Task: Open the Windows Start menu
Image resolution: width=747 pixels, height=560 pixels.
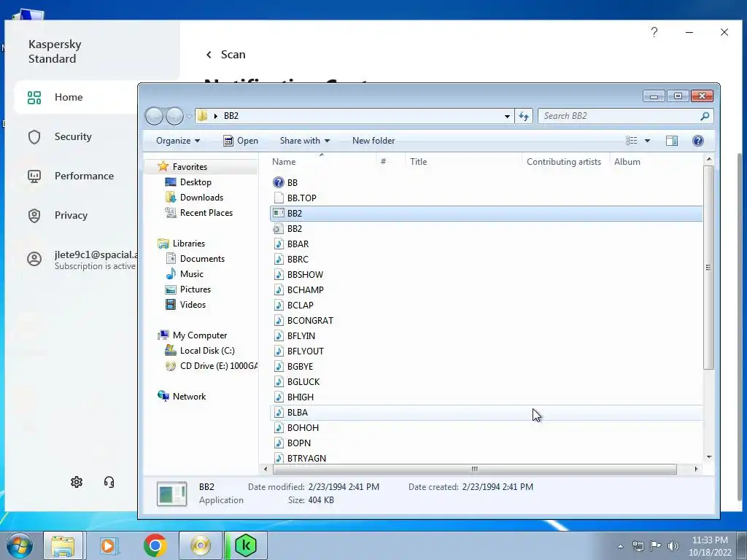Action: point(20,545)
